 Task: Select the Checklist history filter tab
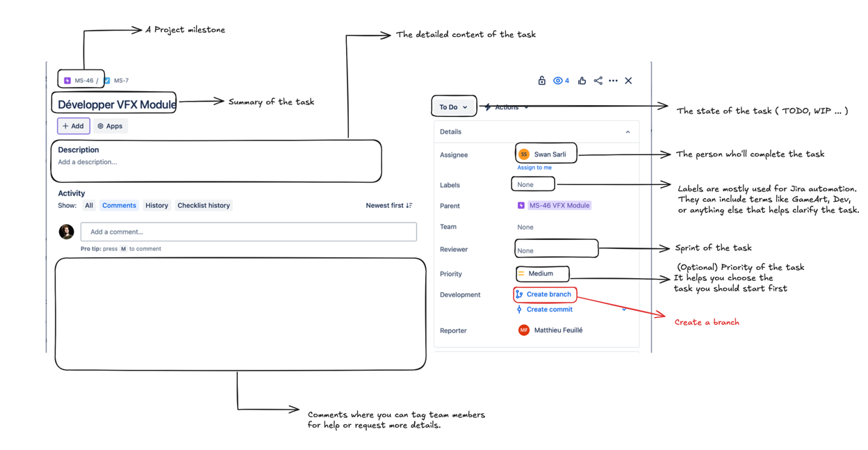[x=204, y=205]
